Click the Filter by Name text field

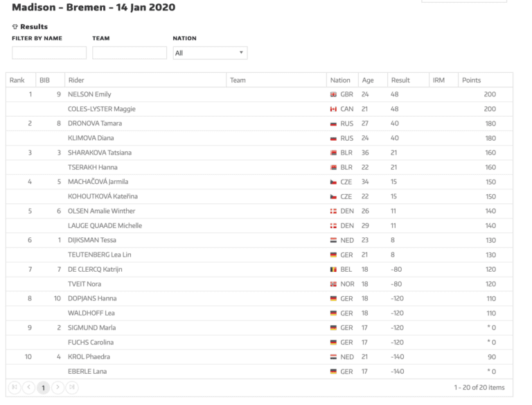[49, 53]
